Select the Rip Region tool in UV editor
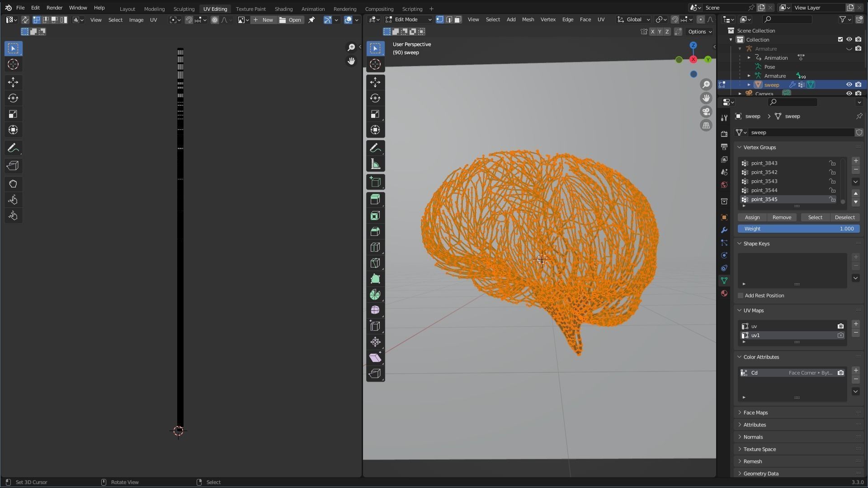Image resolution: width=868 pixels, height=488 pixels. (x=13, y=166)
